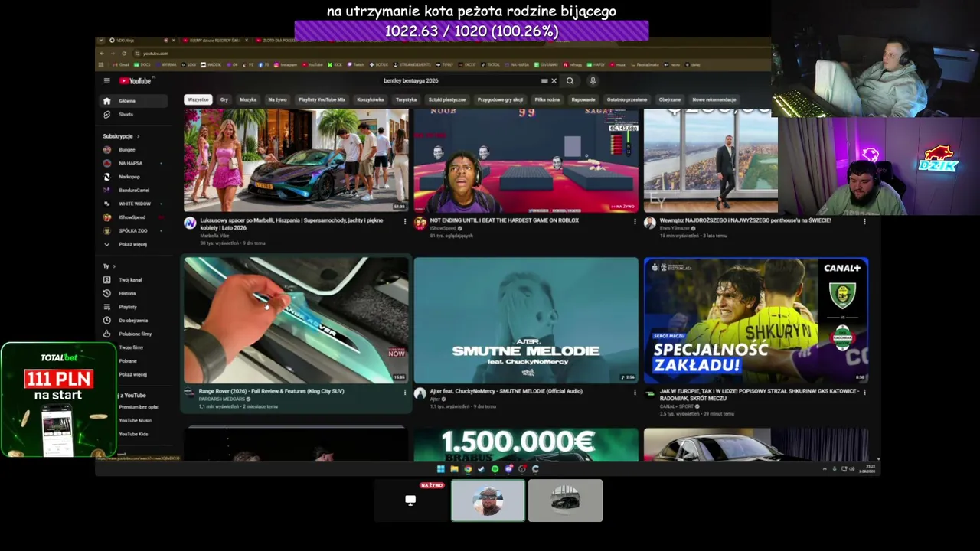This screenshot has height=551, width=980.
Task: Click the Range Rover (2026) Full Review title
Action: [x=271, y=391]
